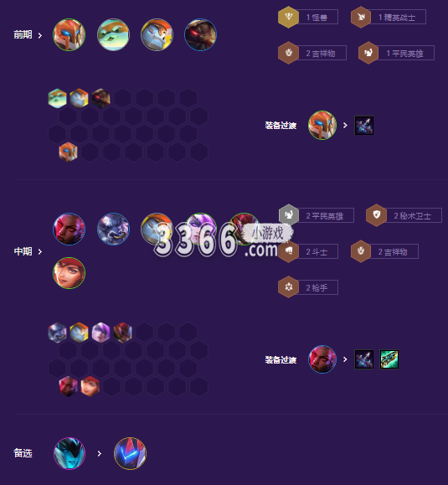The height and width of the screenshot is (485, 448).
Task: Click the 2 斗士 trait tag
Action: [x=308, y=251]
